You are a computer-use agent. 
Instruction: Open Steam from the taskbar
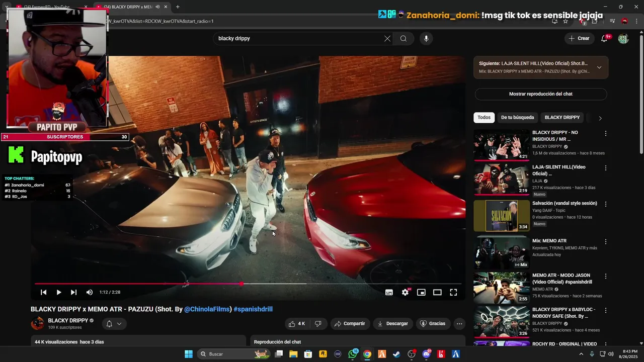(x=397, y=354)
